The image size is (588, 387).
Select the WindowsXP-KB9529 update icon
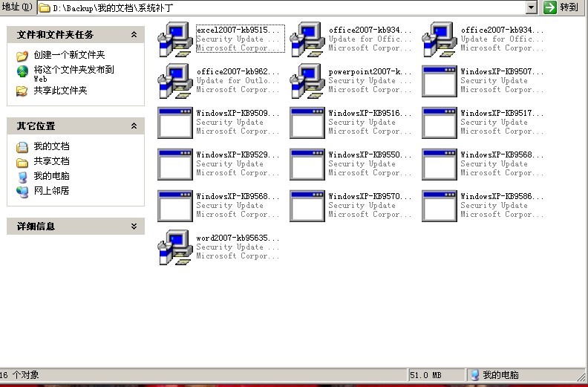pos(175,164)
